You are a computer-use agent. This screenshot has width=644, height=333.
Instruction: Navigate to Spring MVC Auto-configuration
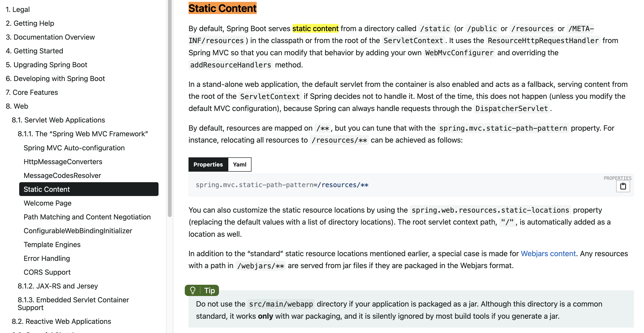74,148
